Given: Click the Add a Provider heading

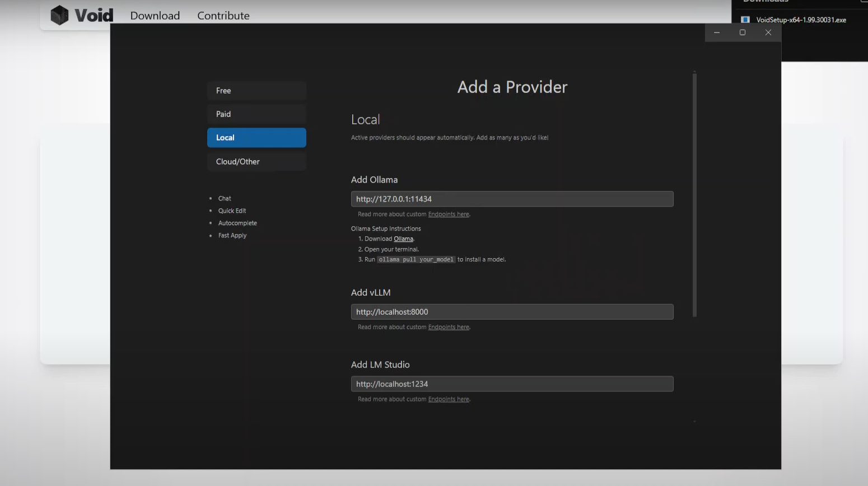Looking at the screenshot, I should pos(512,87).
